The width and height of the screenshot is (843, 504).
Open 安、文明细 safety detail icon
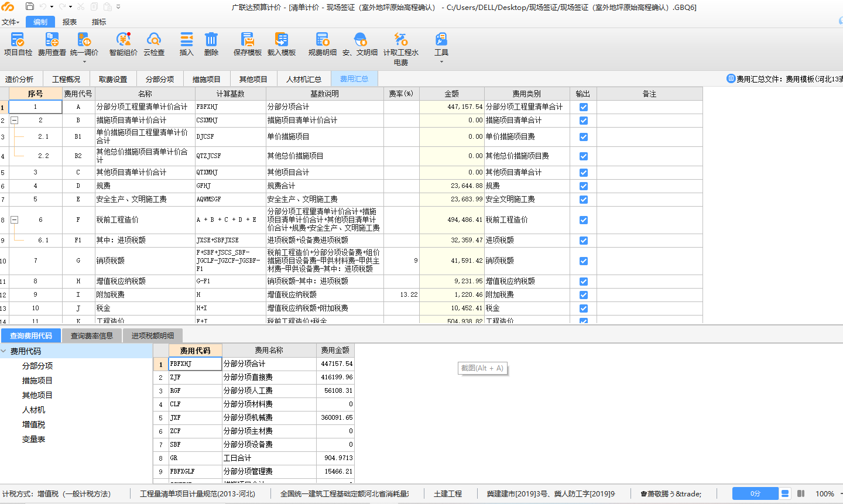(360, 40)
